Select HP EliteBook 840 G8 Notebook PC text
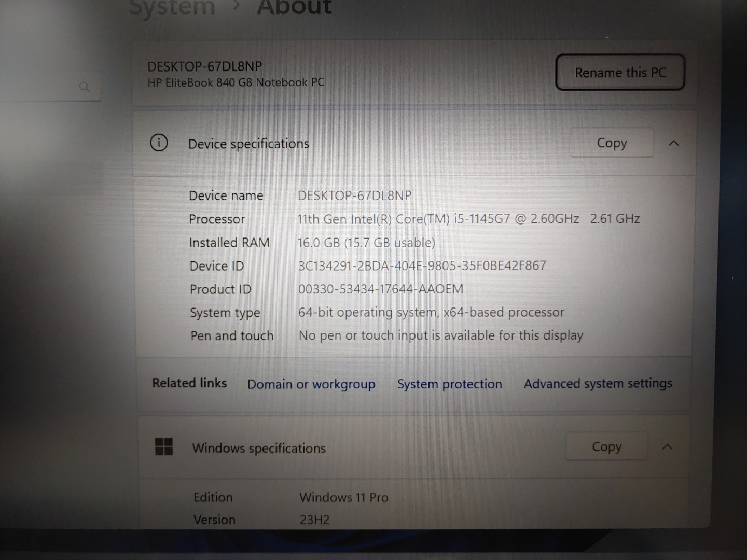The image size is (747, 560). pyautogui.click(x=236, y=82)
